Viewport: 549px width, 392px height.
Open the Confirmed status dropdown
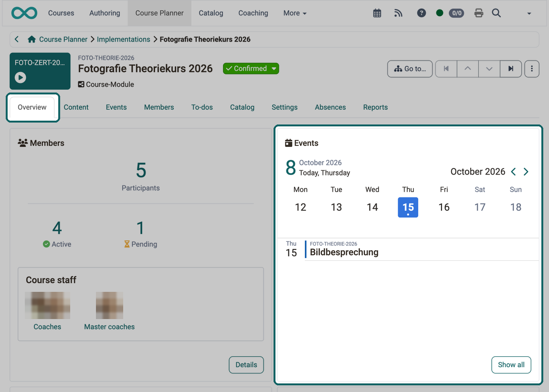pos(251,69)
